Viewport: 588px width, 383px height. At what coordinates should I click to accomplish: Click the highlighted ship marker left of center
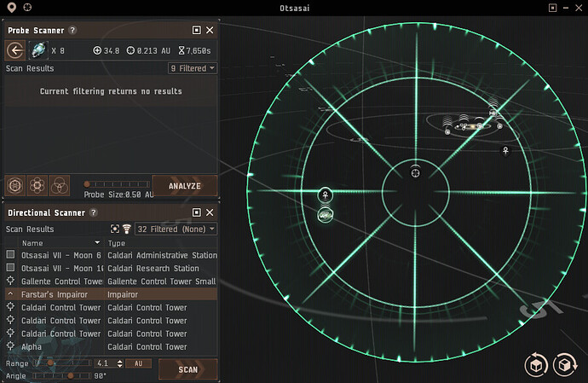326,194
